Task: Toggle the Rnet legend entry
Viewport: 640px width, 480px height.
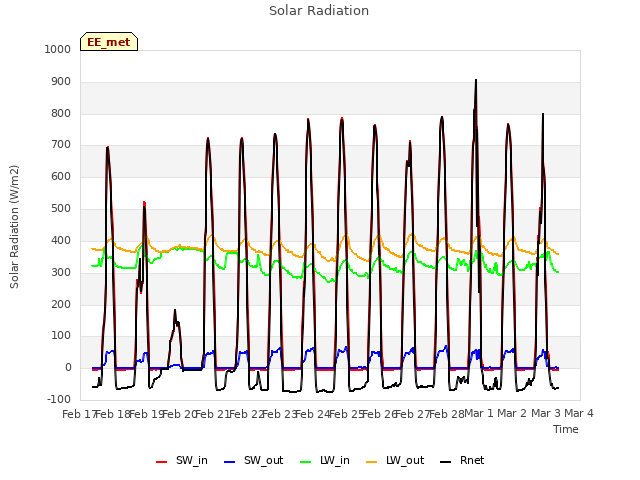Action: coord(462,460)
